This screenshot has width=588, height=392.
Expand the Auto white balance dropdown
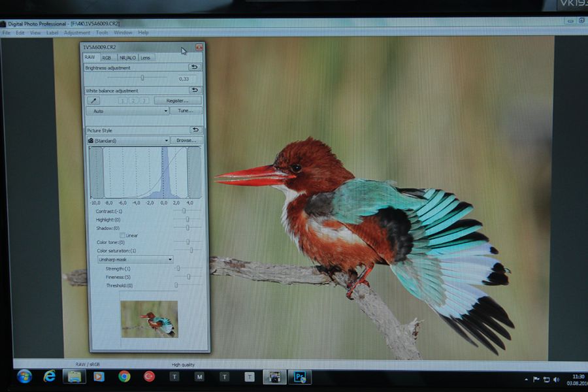(128, 111)
